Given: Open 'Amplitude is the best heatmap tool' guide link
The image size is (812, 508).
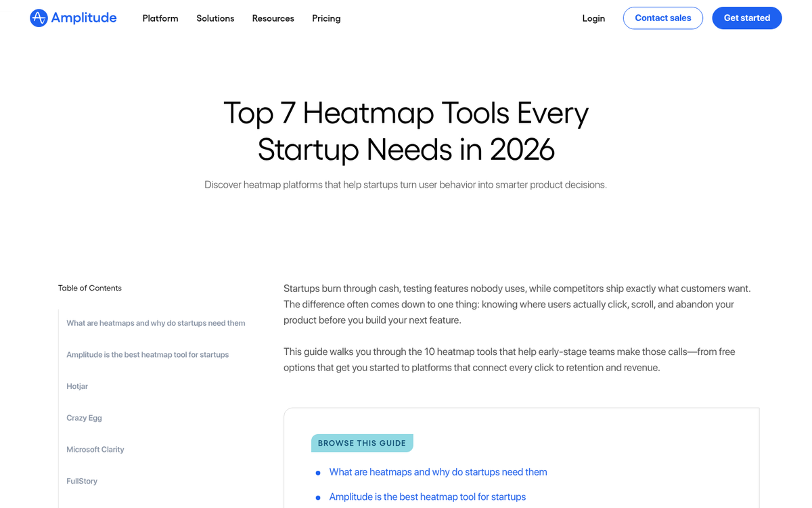Looking at the screenshot, I should (427, 496).
